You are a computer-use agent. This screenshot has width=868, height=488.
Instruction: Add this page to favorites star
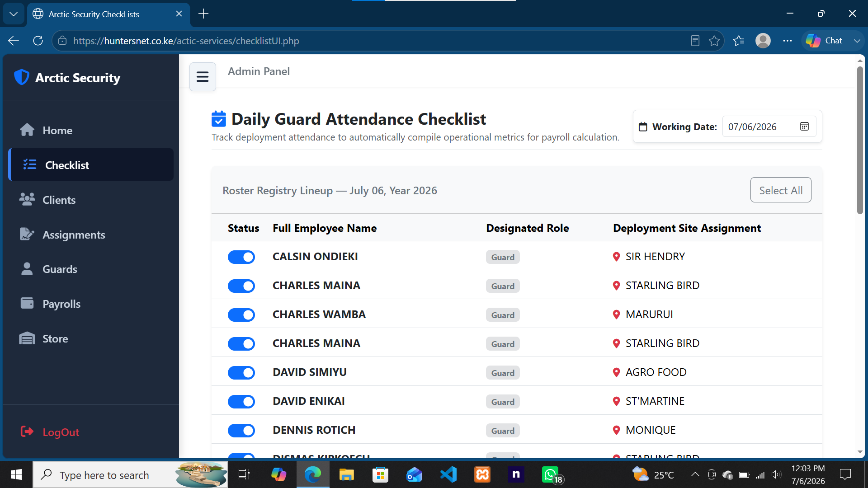pyautogui.click(x=714, y=41)
